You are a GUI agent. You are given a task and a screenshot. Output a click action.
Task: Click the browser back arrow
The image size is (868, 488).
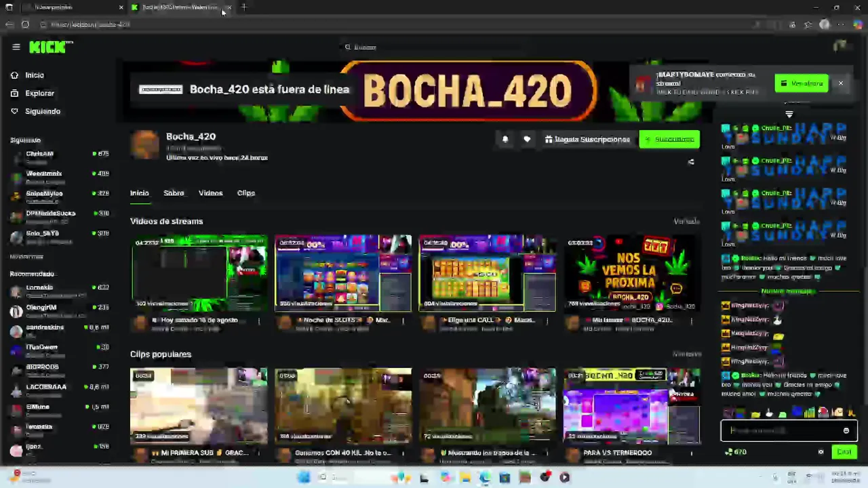pyautogui.click(x=9, y=24)
